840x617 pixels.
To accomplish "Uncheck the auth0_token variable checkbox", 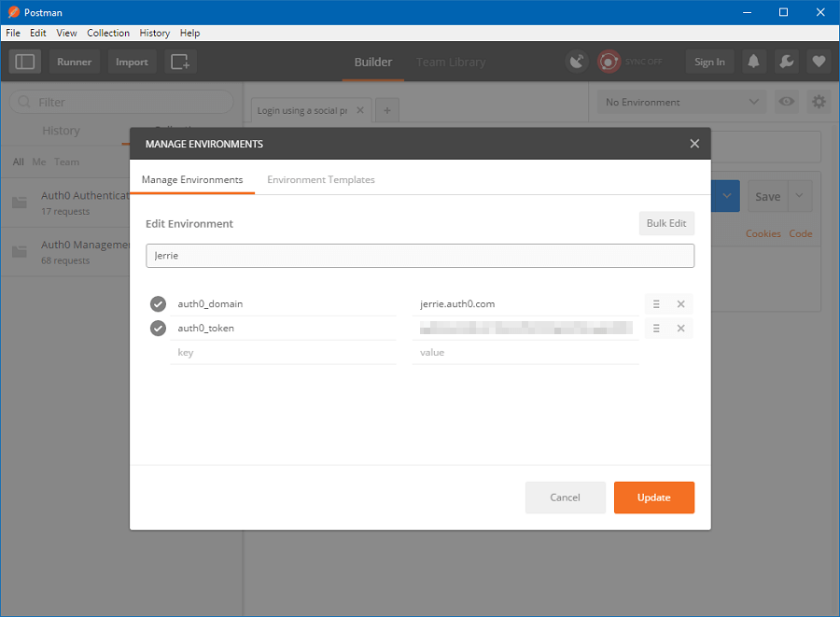I will (158, 329).
